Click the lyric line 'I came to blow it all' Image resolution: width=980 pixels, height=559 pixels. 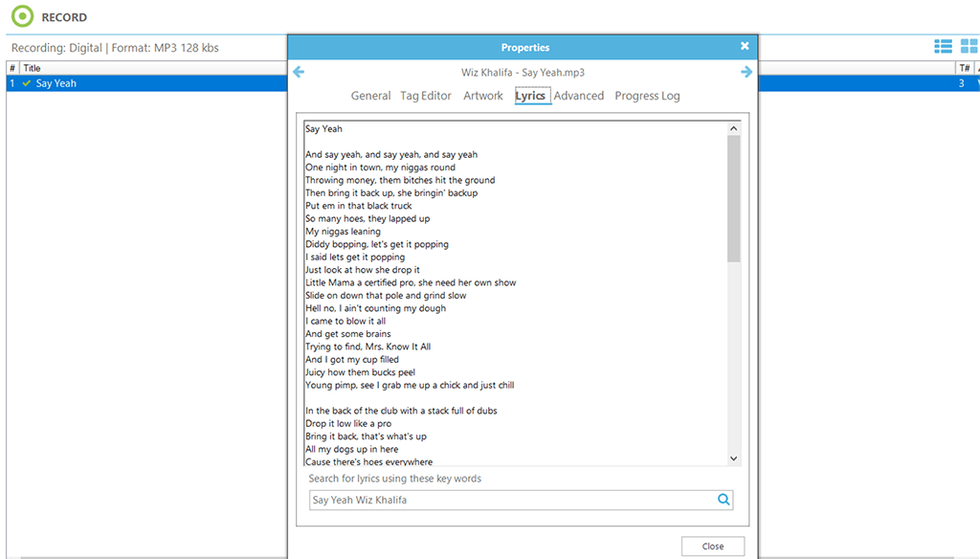(x=345, y=321)
